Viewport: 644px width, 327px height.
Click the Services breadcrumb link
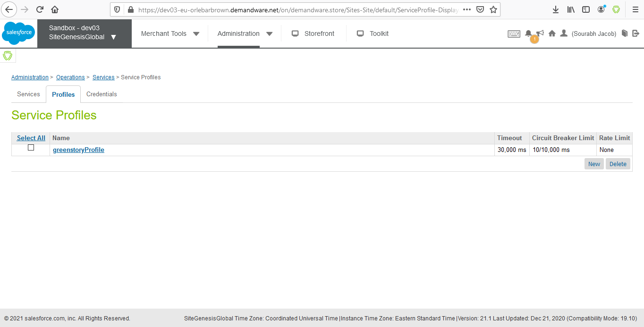[103, 77]
